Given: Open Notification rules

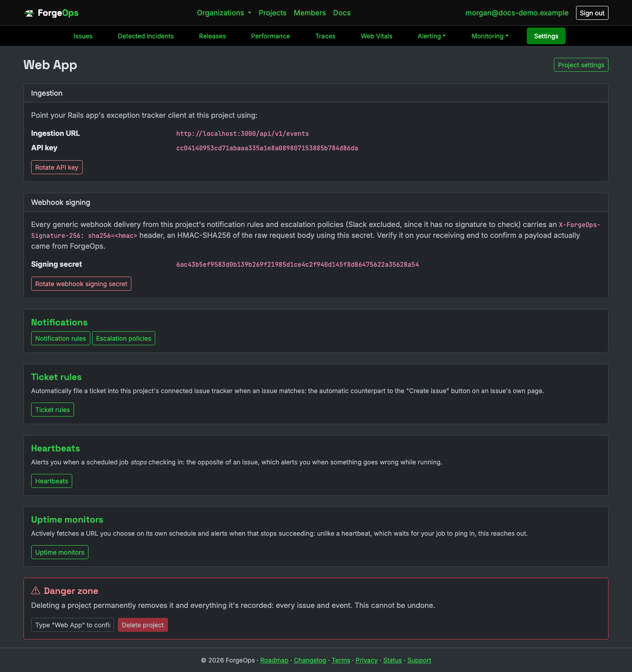Looking at the screenshot, I should pos(60,338).
